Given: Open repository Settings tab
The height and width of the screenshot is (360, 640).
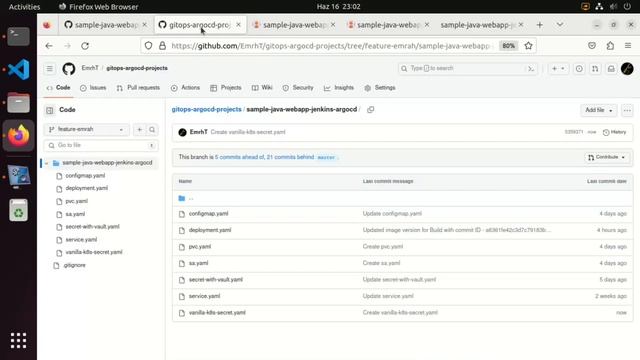Looking at the screenshot, I should coord(380,88).
